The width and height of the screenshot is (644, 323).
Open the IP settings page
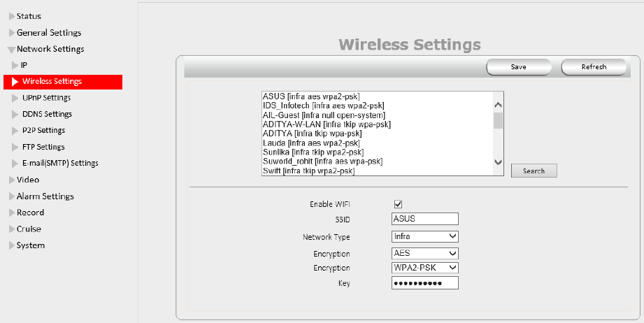click(x=24, y=65)
